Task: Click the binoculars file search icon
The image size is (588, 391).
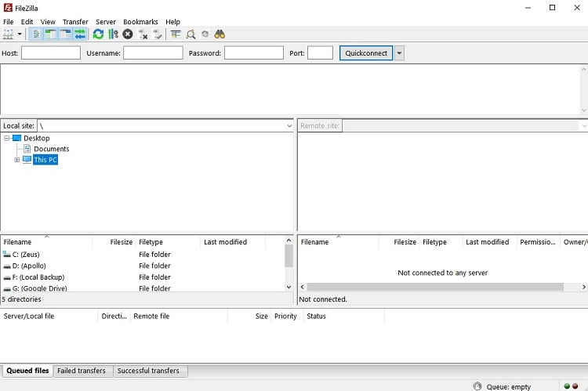Action: pyautogui.click(x=220, y=34)
